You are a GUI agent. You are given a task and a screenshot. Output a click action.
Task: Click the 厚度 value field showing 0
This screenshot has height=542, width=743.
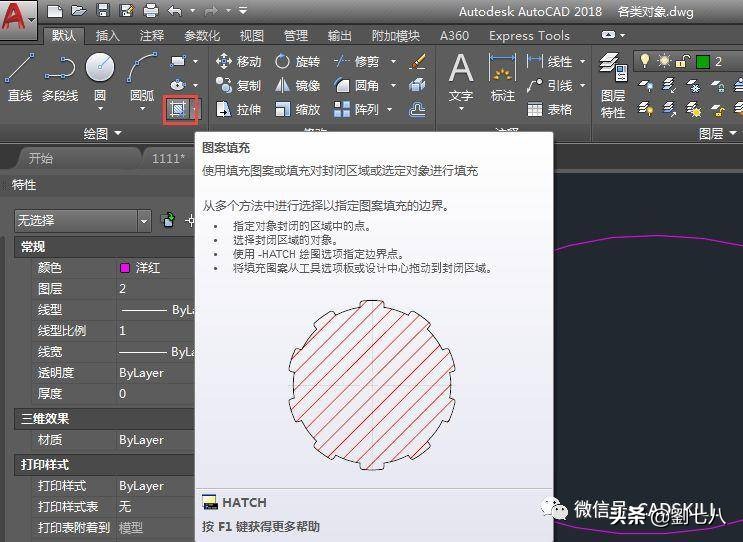(x=155, y=393)
